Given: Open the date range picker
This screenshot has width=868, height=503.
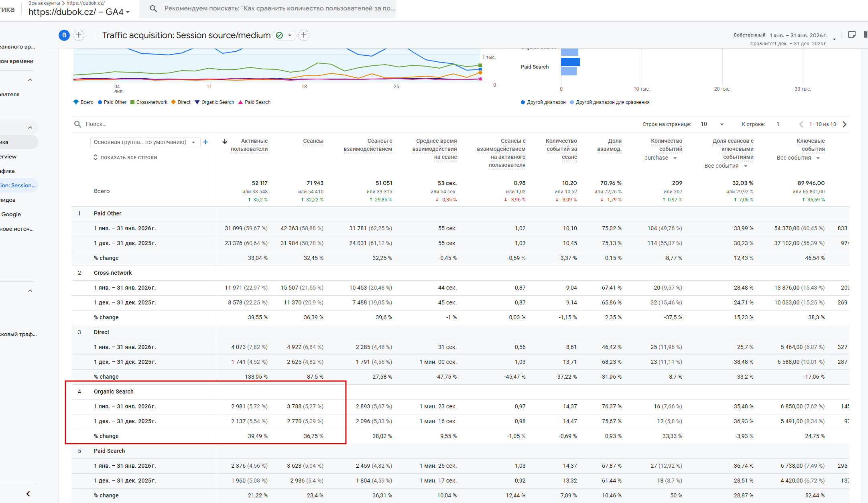Looking at the screenshot, I should tap(799, 35).
